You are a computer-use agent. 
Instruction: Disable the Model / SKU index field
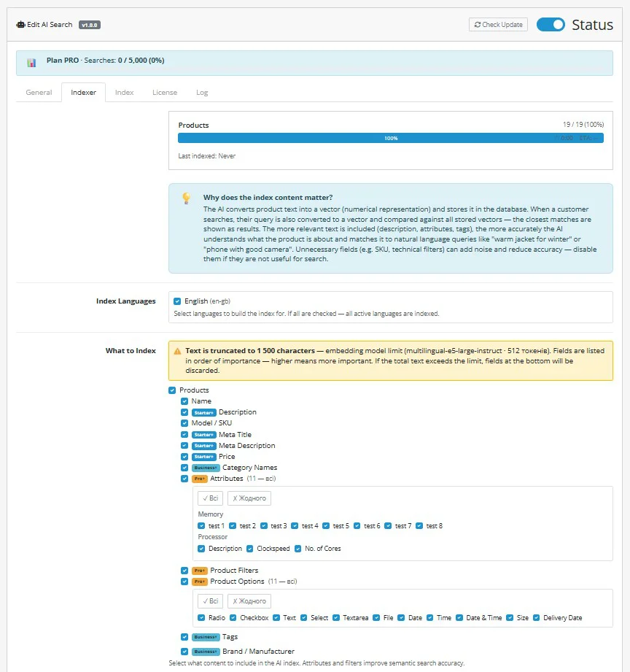click(x=184, y=423)
